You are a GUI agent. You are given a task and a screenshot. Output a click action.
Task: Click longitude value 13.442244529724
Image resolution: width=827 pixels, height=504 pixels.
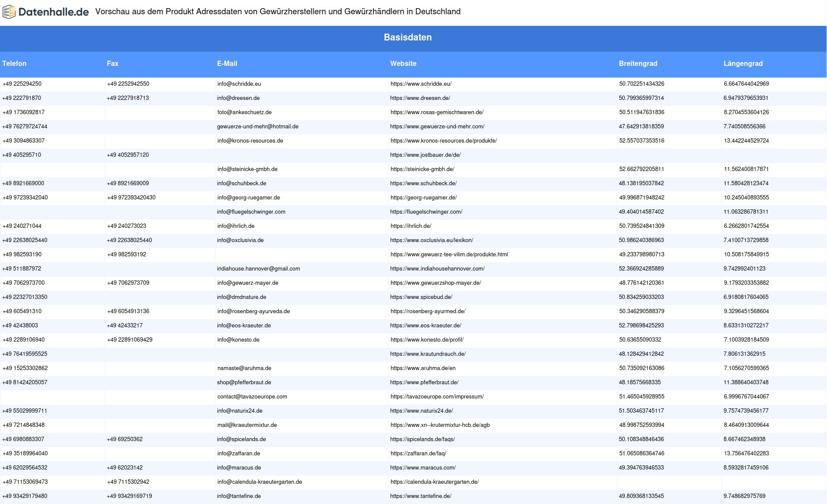pyautogui.click(x=746, y=141)
